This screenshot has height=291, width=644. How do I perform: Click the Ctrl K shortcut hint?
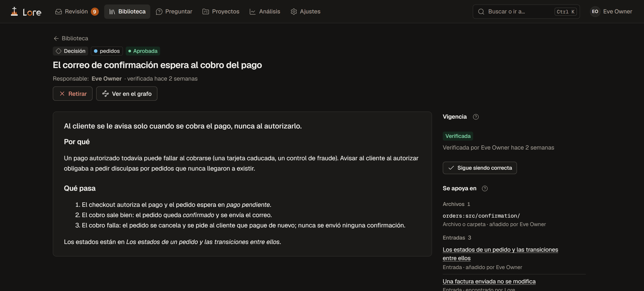[x=566, y=12]
